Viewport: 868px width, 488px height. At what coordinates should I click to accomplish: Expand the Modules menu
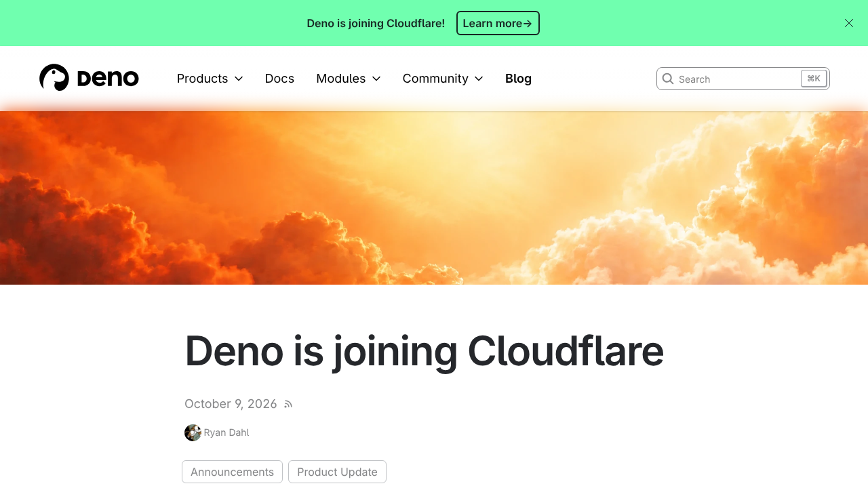pyautogui.click(x=349, y=79)
